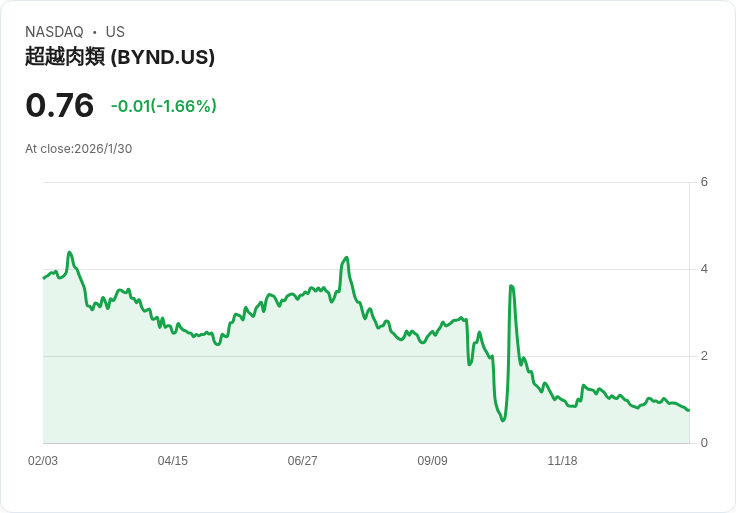Click the At close:2026/1/30 timestamp
Screen dimensions: 736x513
79,149
